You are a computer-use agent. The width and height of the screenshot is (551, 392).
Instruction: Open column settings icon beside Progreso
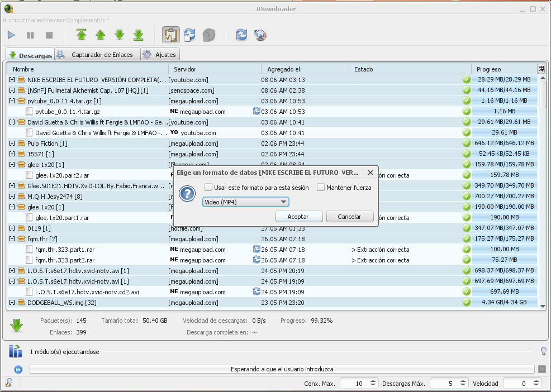(x=541, y=69)
